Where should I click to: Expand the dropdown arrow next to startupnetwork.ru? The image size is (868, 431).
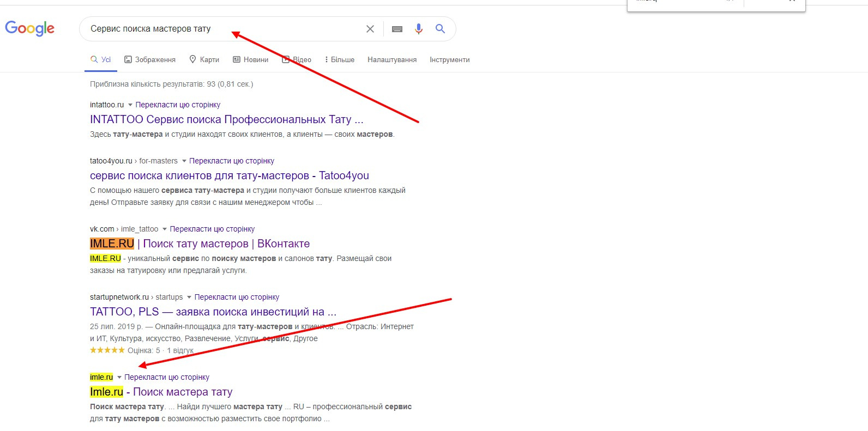tap(189, 297)
